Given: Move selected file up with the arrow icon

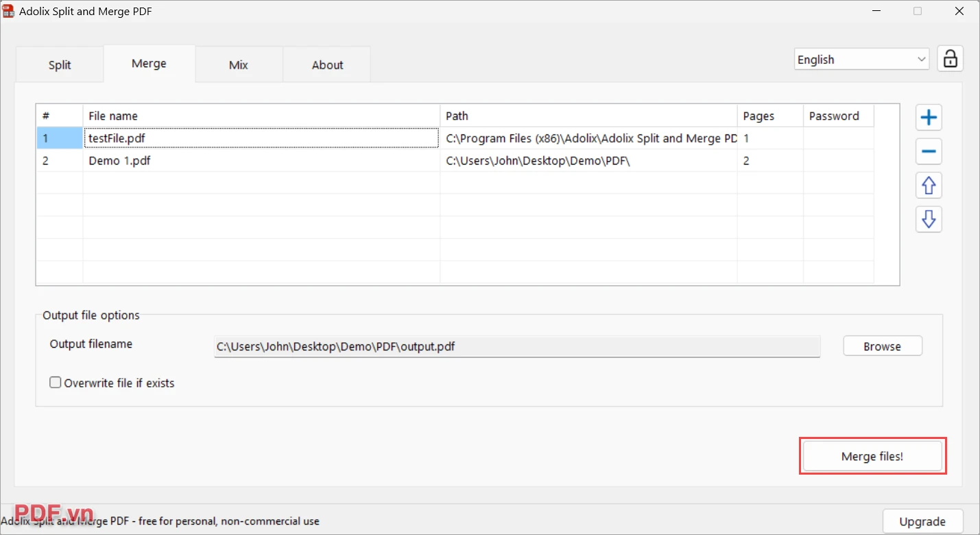Looking at the screenshot, I should (929, 185).
